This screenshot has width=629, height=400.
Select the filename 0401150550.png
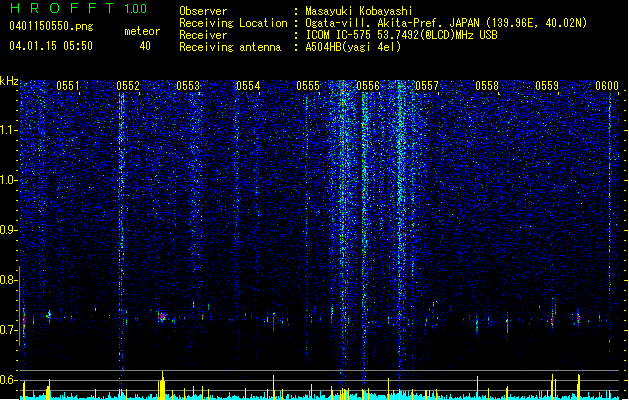[51, 26]
